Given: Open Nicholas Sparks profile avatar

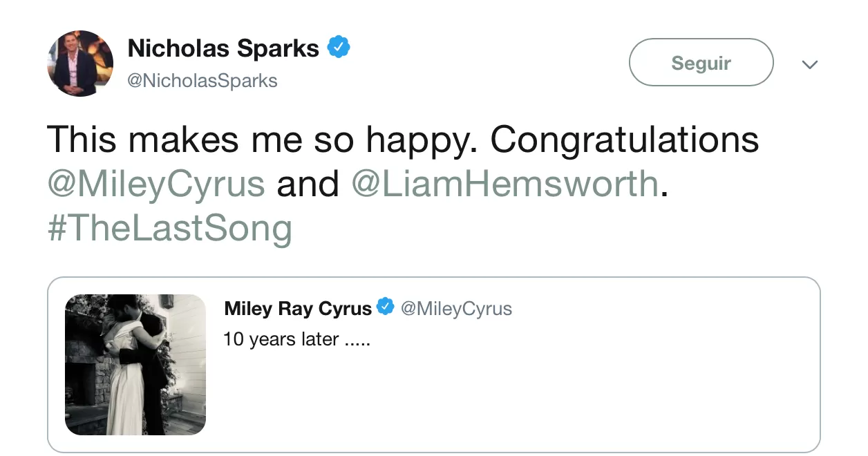Looking at the screenshot, I should pyautogui.click(x=80, y=63).
